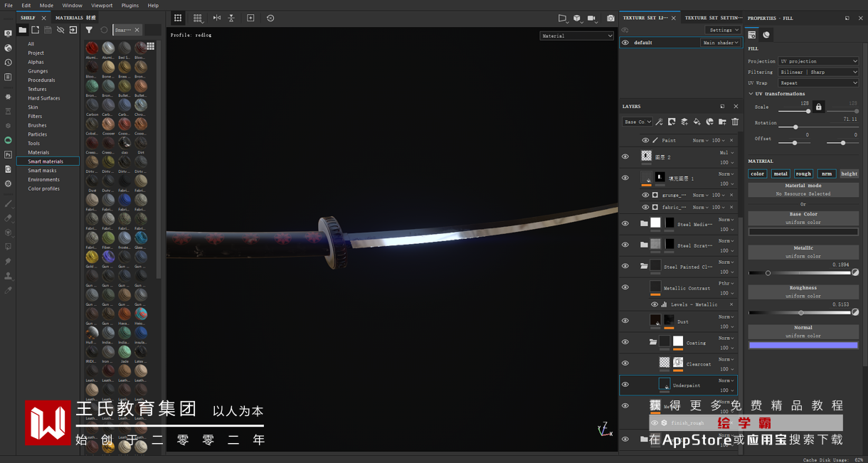The height and width of the screenshot is (463, 868).
Task: Collapse the UV transformations section
Action: pyautogui.click(x=751, y=94)
